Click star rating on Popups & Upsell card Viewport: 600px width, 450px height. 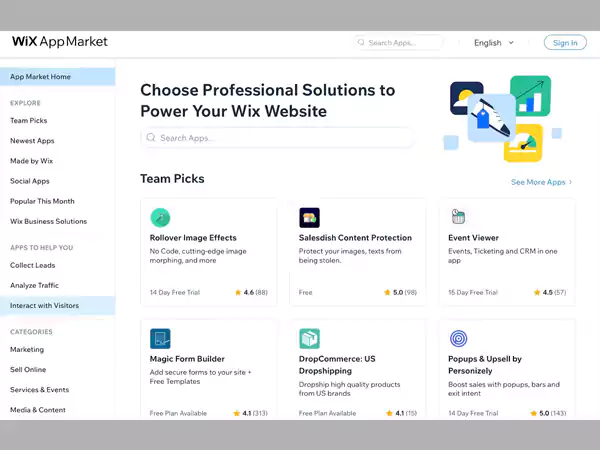click(548, 413)
